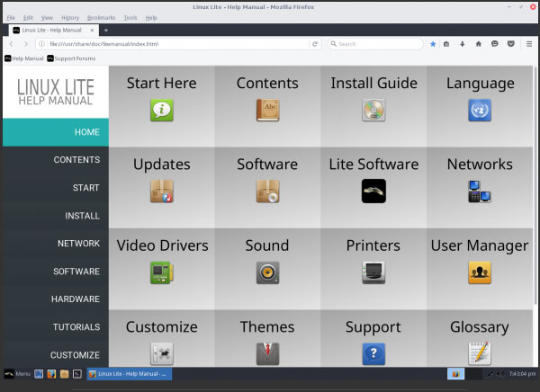The image size is (540, 392).
Task: Open the Edit menu
Action: (28, 18)
